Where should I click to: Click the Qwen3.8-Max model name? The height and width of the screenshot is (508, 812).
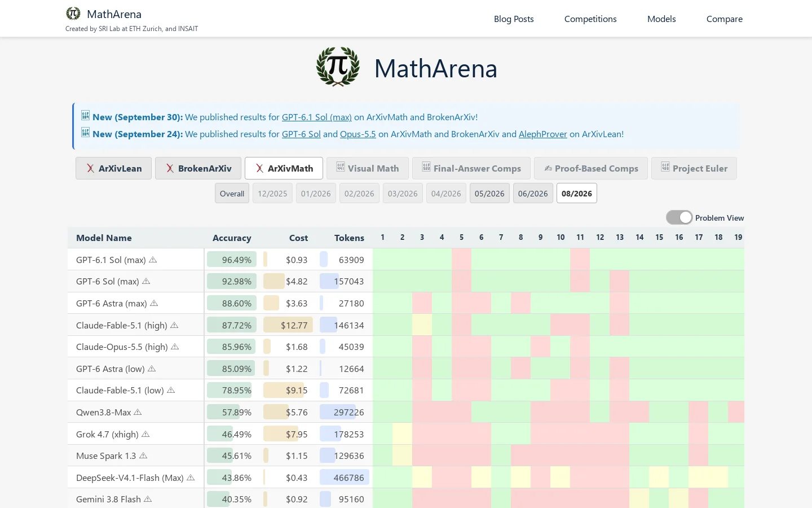(104, 412)
